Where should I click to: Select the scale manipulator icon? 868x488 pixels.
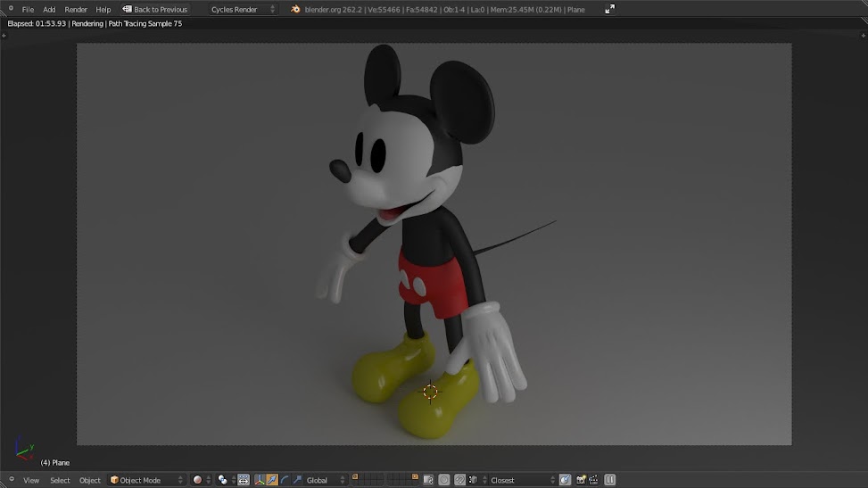click(297, 480)
